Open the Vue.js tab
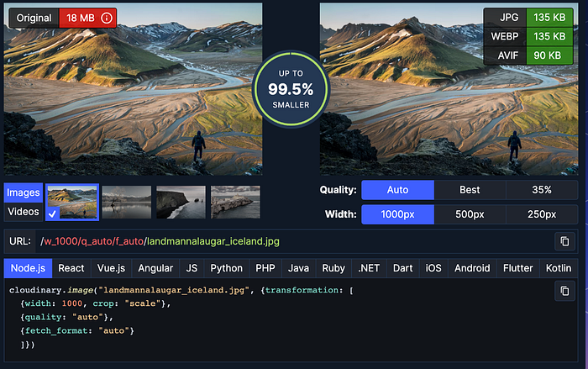This screenshot has height=369, width=588. click(113, 268)
